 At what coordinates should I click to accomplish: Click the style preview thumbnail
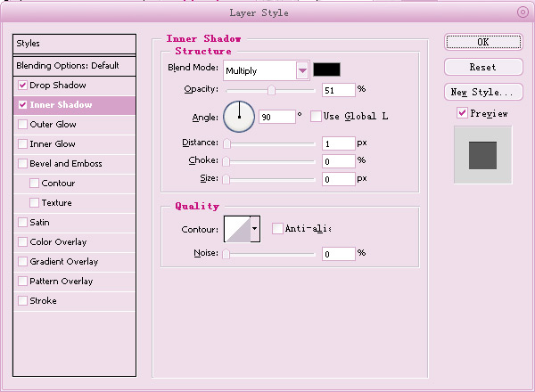(x=482, y=155)
